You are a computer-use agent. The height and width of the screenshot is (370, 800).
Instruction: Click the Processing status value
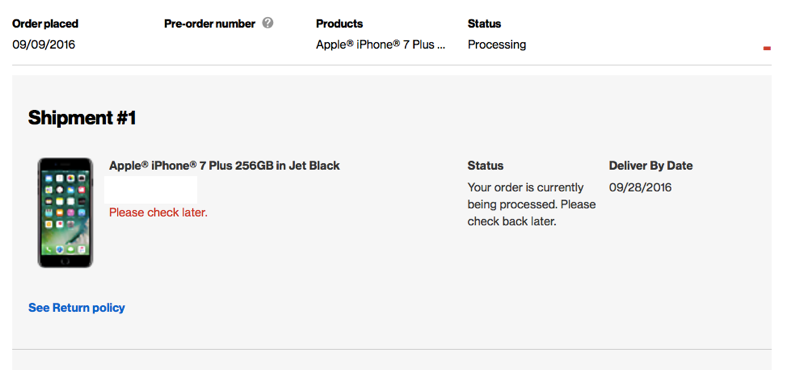(497, 45)
